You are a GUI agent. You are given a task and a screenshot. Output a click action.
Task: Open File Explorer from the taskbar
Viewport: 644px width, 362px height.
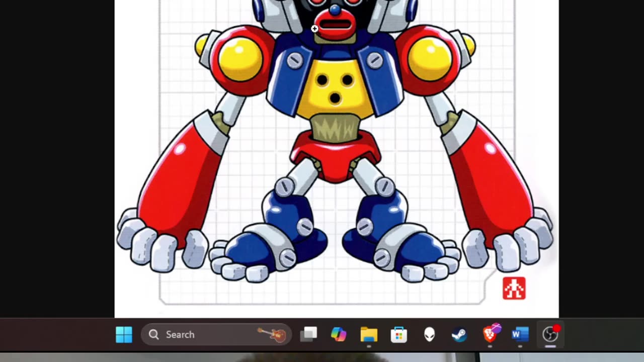pos(369,334)
